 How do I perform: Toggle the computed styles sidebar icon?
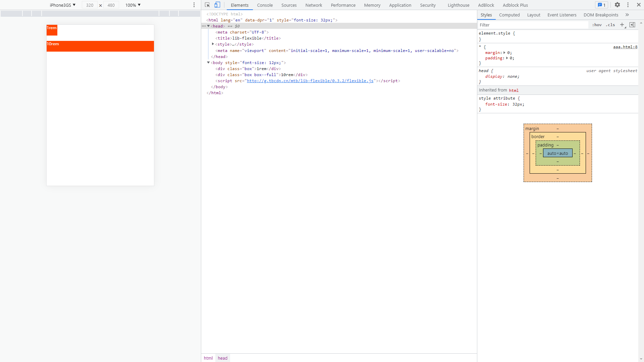632,25
